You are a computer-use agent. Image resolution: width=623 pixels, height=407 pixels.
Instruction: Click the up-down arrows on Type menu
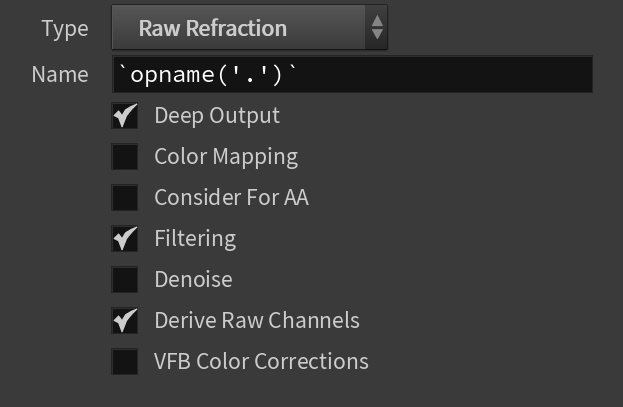click(x=377, y=27)
